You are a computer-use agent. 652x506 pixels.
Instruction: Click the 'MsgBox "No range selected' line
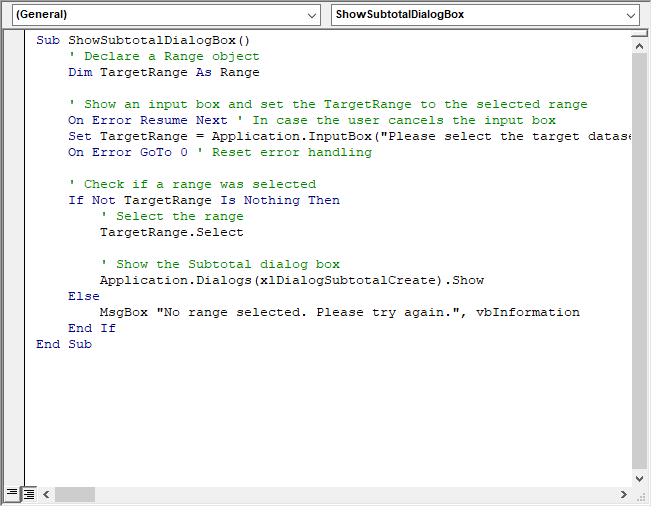(x=340, y=313)
